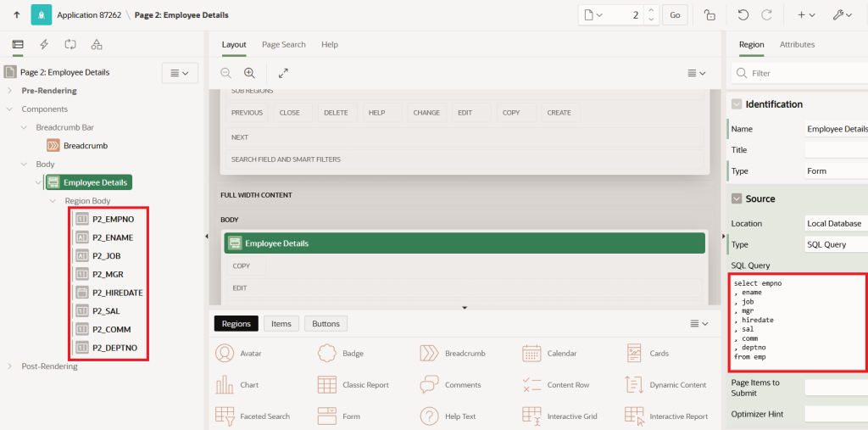
Task: Open the create plus dropdown menu
Action: (807, 15)
